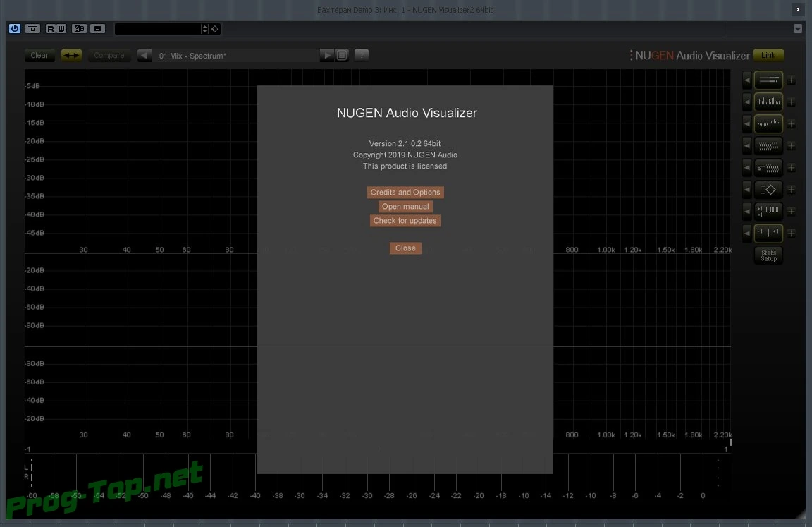Viewport: 812px width, 527px height.
Task: Select the correlation by frequency view button
Action: pos(768,211)
